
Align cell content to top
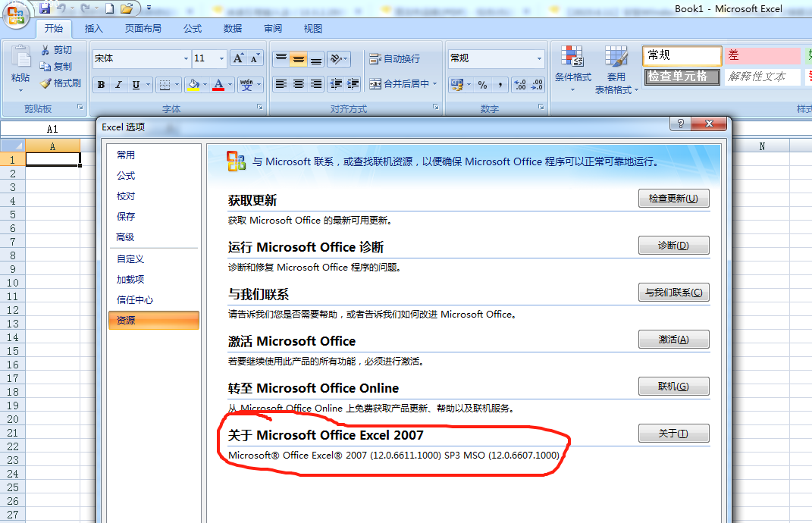[x=281, y=58]
